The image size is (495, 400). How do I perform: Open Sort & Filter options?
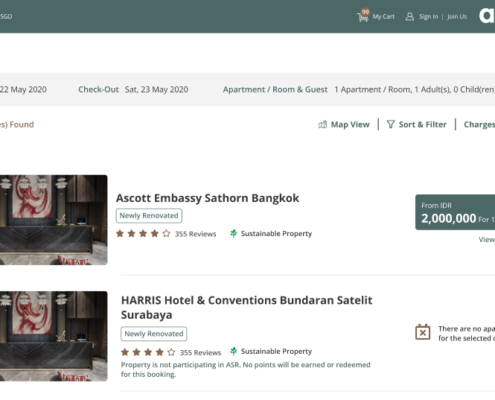pyautogui.click(x=422, y=124)
